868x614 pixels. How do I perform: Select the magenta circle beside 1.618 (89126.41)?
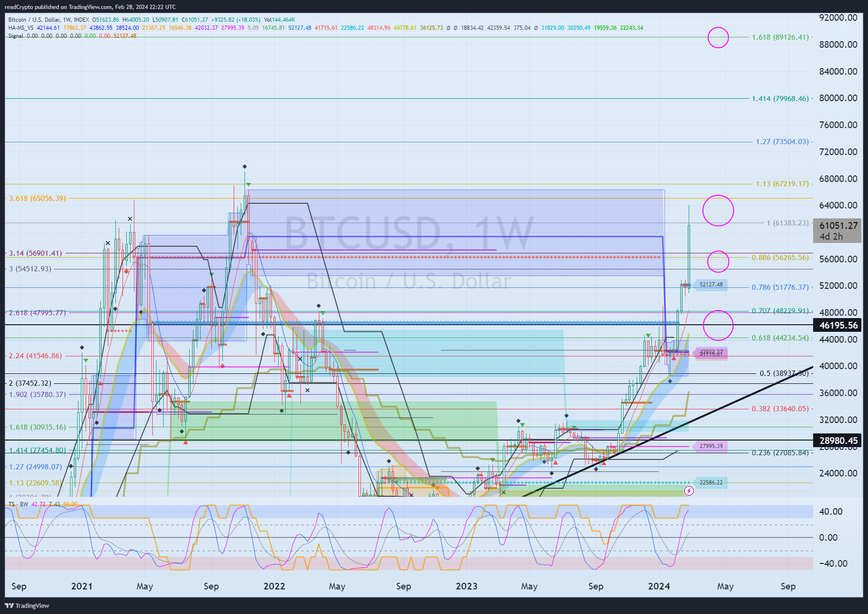(718, 37)
